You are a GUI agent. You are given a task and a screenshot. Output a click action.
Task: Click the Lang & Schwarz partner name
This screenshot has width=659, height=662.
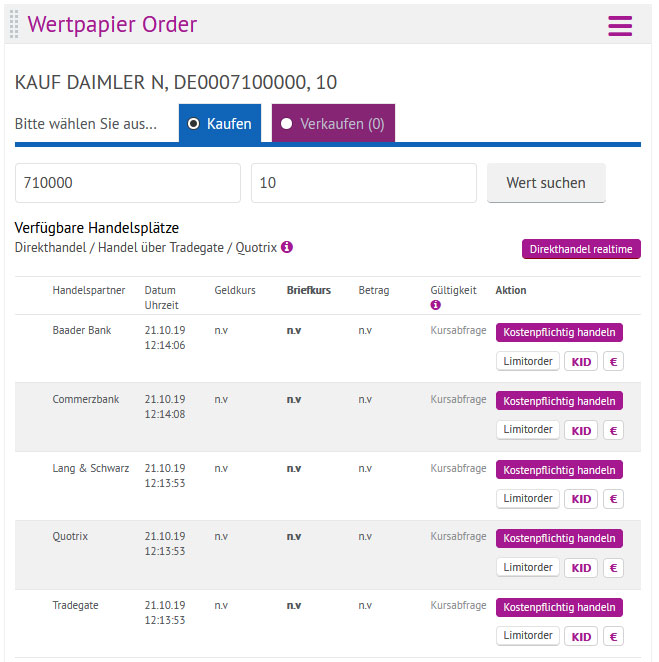(x=91, y=468)
